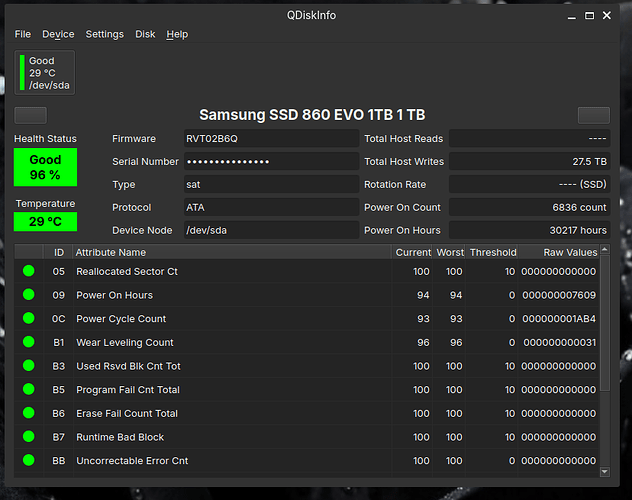Click the Protocol field showing ATA
This screenshot has width=632, height=500.
tap(271, 207)
